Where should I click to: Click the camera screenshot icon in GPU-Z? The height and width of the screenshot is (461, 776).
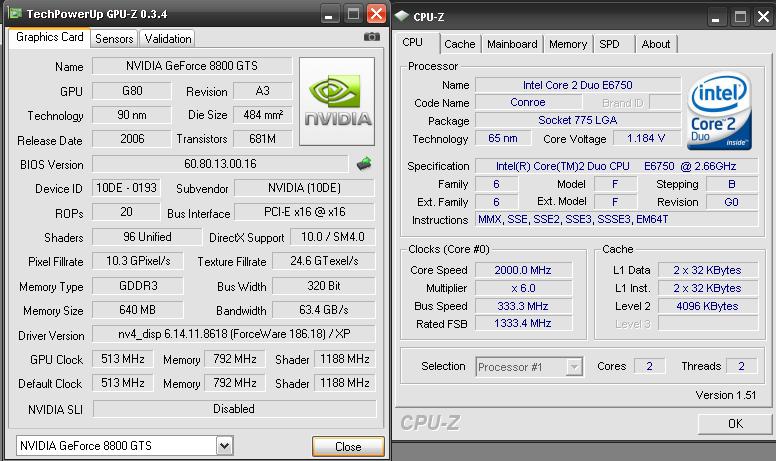click(x=372, y=37)
